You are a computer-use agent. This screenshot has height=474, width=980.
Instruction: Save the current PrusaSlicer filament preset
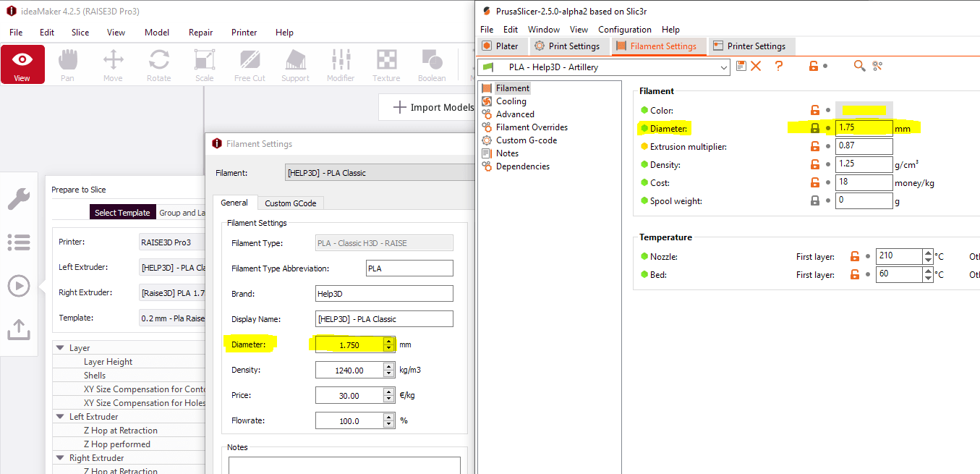point(741,66)
